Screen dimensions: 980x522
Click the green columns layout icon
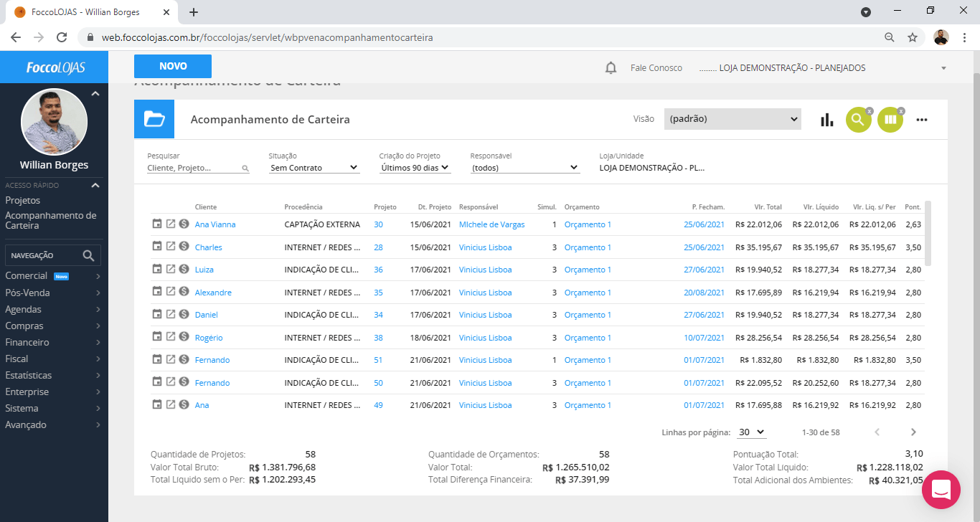click(x=890, y=120)
